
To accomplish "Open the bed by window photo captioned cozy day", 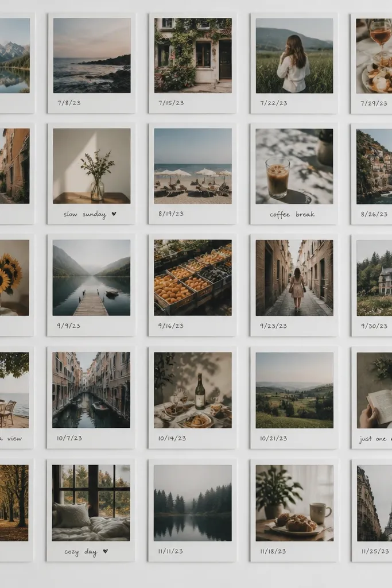I will [x=91, y=503].
